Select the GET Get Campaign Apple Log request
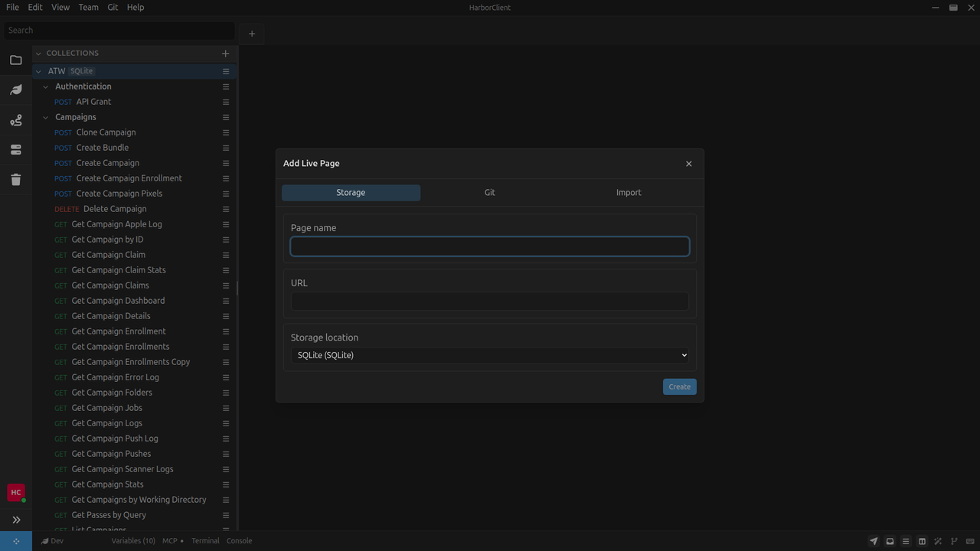 pyautogui.click(x=135, y=224)
